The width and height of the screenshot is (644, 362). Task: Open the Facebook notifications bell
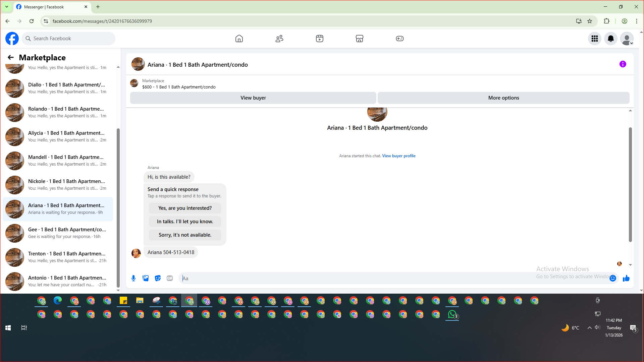(x=610, y=39)
